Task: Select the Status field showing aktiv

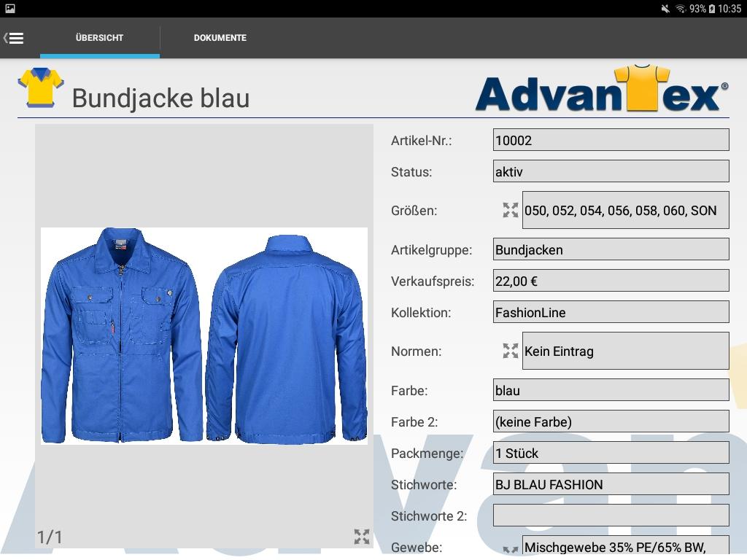Action: 611,171
